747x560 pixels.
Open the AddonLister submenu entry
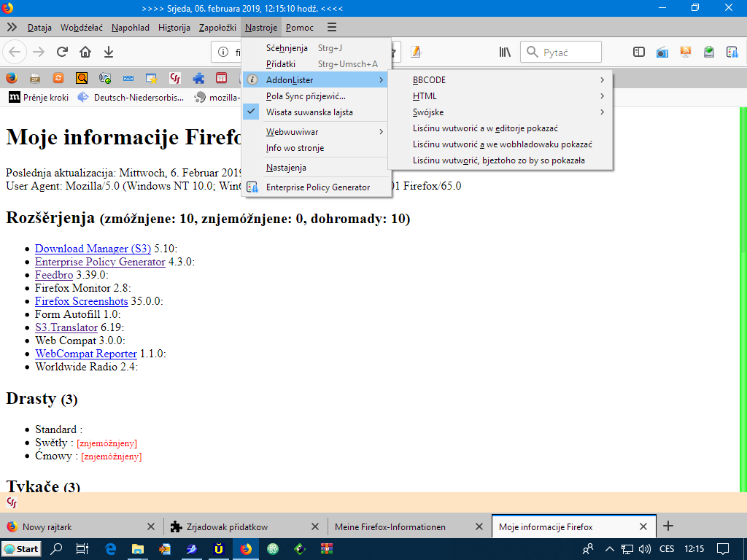pyautogui.click(x=317, y=80)
